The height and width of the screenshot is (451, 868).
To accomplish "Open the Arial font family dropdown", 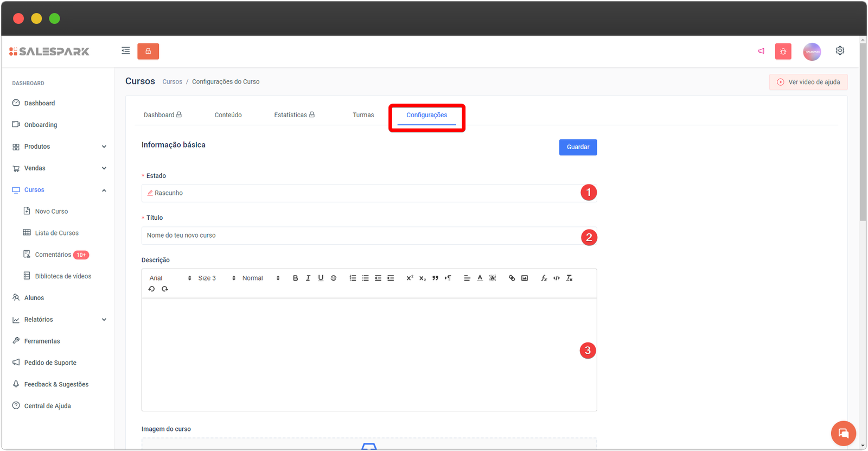I will pos(170,278).
